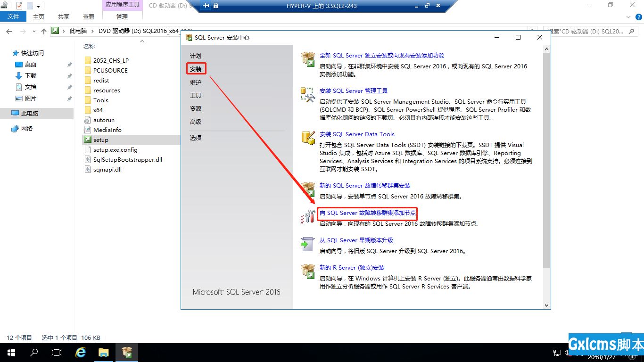The height and width of the screenshot is (362, 644).
Task: Click the SQL Server management tools icon
Action: 308,94
